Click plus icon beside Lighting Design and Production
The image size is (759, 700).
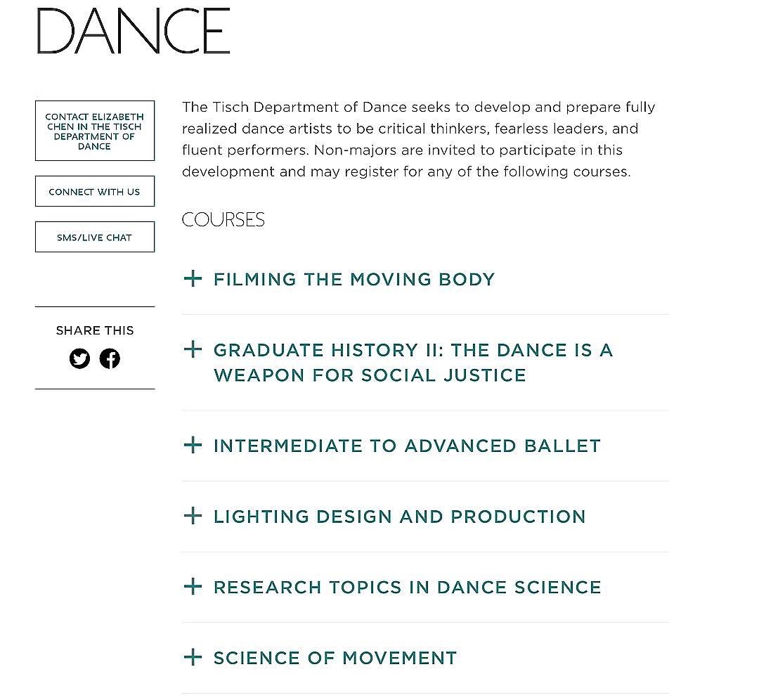coord(193,516)
